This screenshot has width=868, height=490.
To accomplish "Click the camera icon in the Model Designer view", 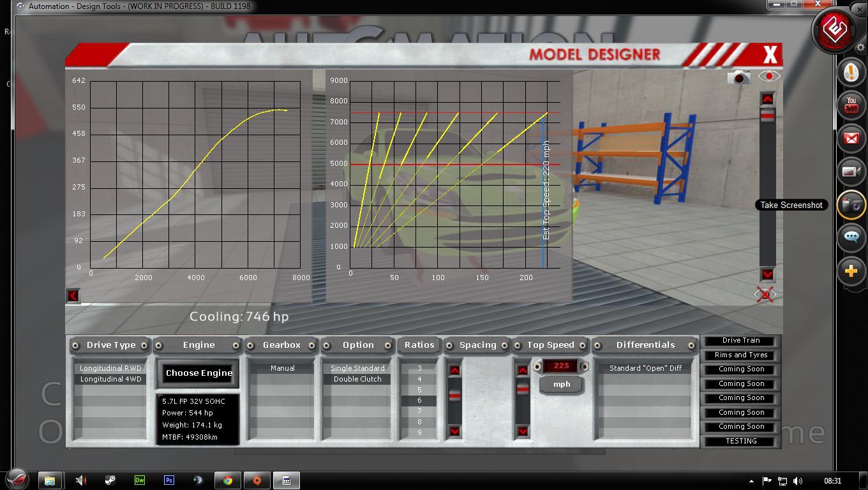I will pyautogui.click(x=739, y=77).
